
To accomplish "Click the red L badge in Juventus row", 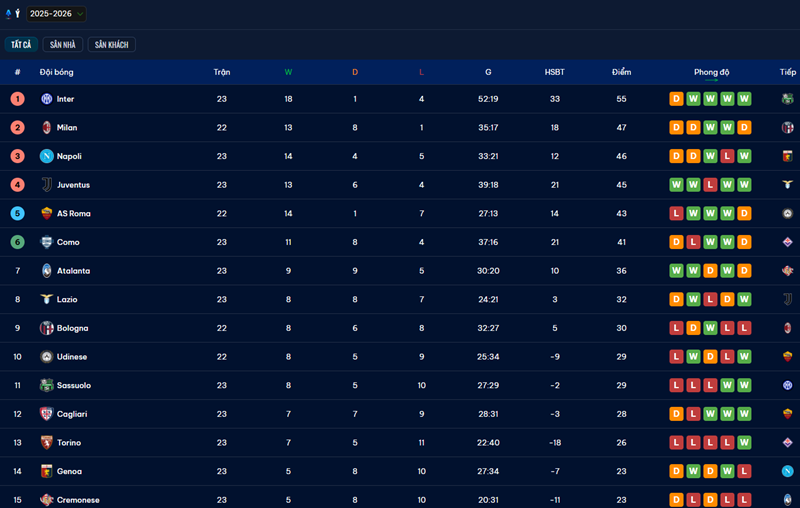I will 709,185.
